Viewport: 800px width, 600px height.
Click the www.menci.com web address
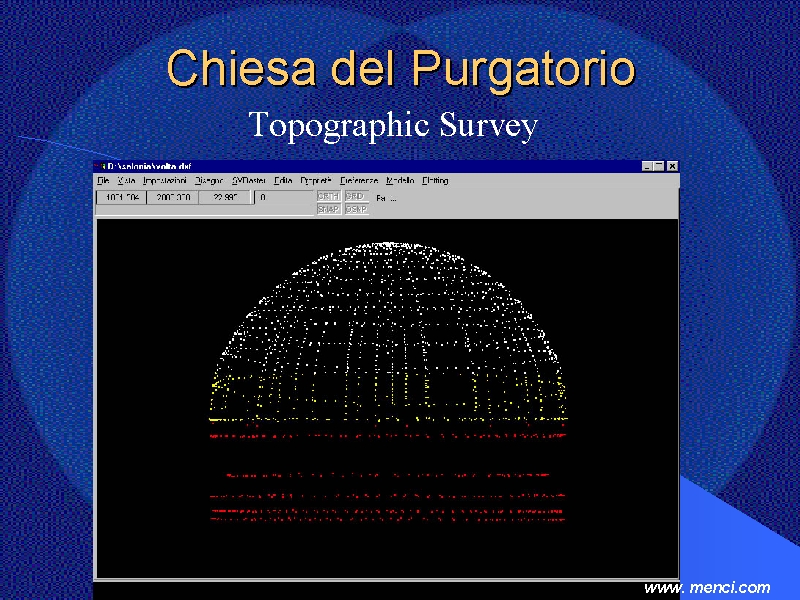[707, 588]
